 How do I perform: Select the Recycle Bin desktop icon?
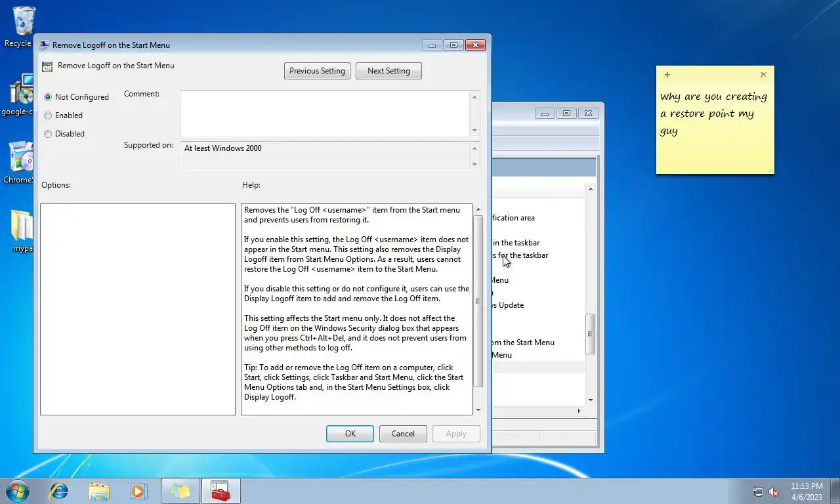point(22,27)
